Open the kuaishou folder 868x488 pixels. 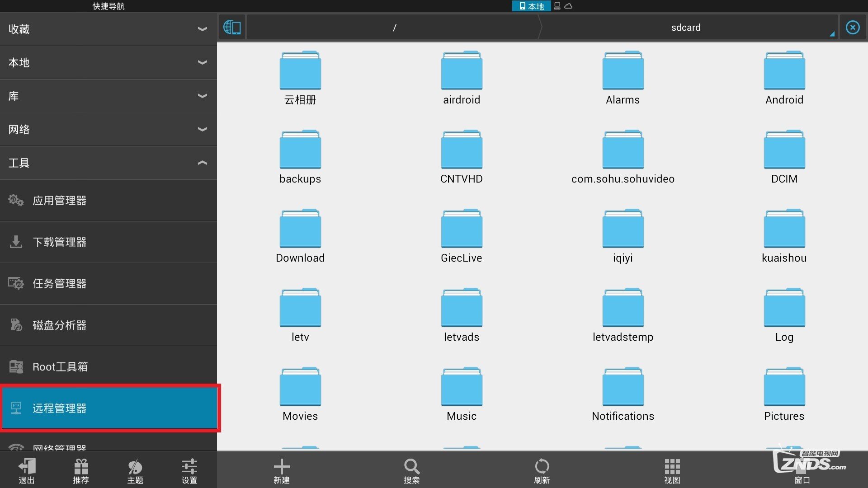784,236
